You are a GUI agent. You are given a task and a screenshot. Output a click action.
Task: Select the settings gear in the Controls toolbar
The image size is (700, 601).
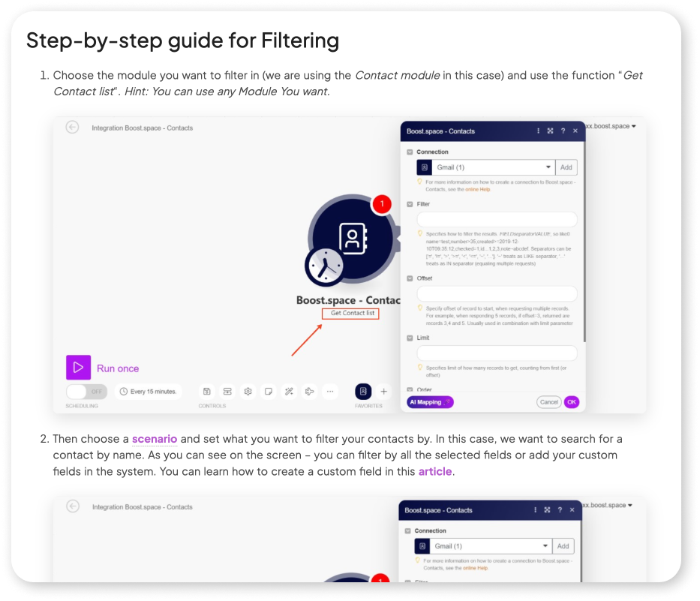point(247,391)
